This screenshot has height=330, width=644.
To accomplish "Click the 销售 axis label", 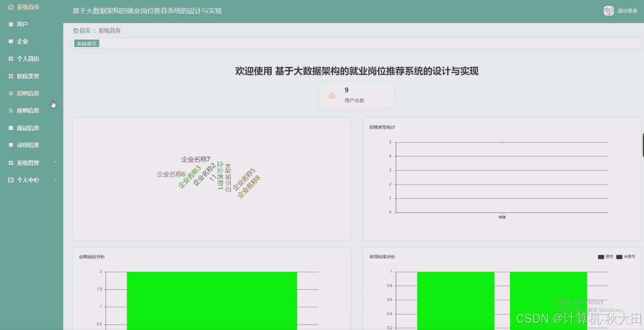I will coord(502,217).
